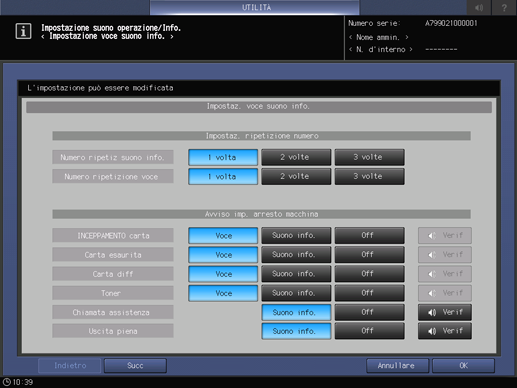Click serial number A799021000001
This screenshot has height=388, width=517.
451,23
